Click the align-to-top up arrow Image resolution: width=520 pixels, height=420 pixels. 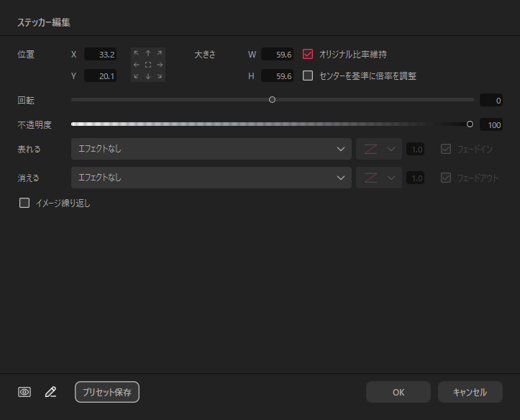148,54
